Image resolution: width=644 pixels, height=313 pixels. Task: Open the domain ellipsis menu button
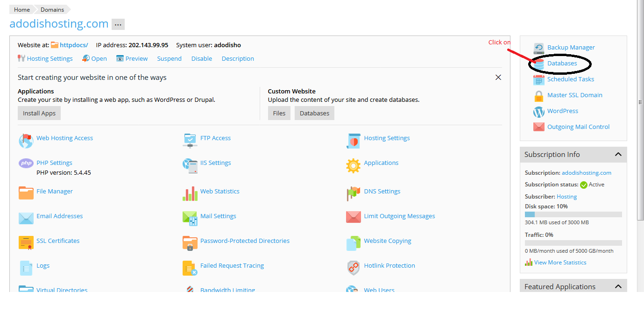118,24
